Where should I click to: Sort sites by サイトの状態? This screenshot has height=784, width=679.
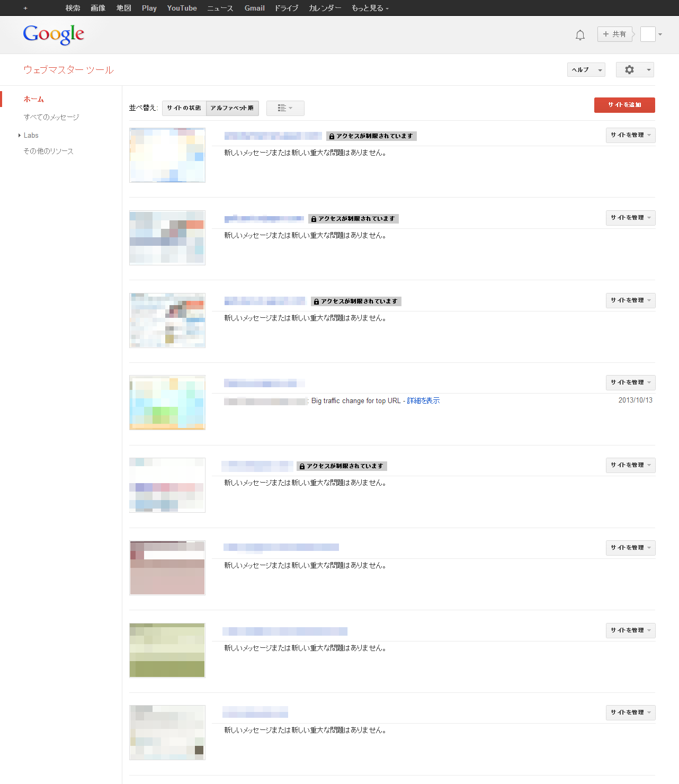coord(184,108)
